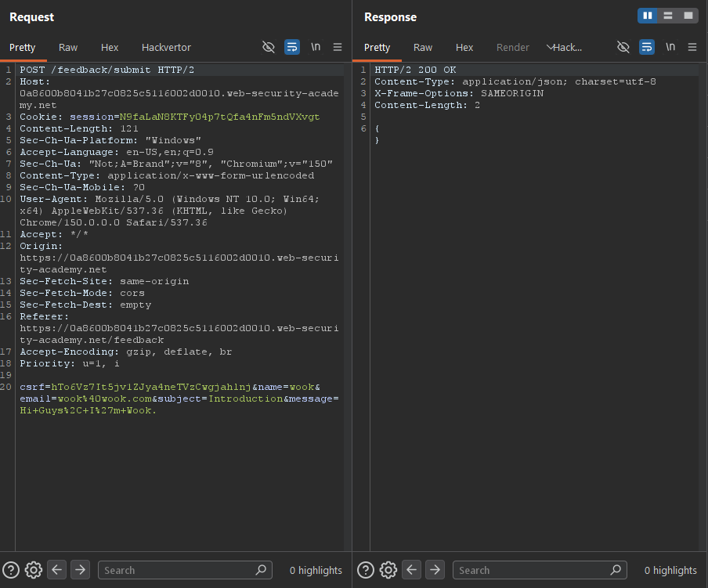Open Response panel options menu
The image size is (708, 588).
(x=692, y=47)
